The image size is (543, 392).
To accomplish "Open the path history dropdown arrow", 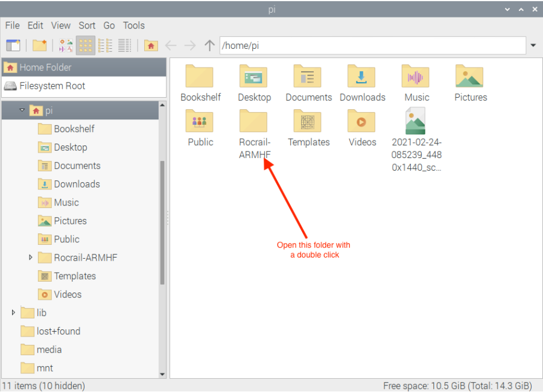I will tap(533, 45).
